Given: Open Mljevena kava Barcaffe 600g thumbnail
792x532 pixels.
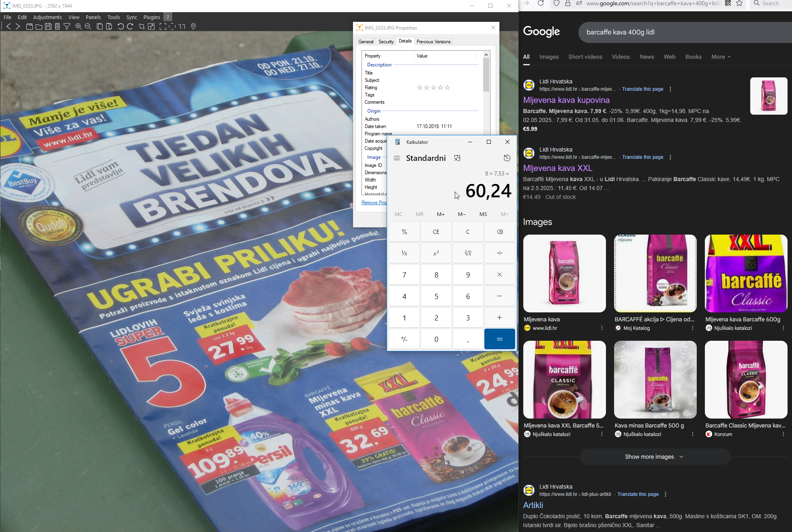Looking at the screenshot, I should tap(746, 273).
